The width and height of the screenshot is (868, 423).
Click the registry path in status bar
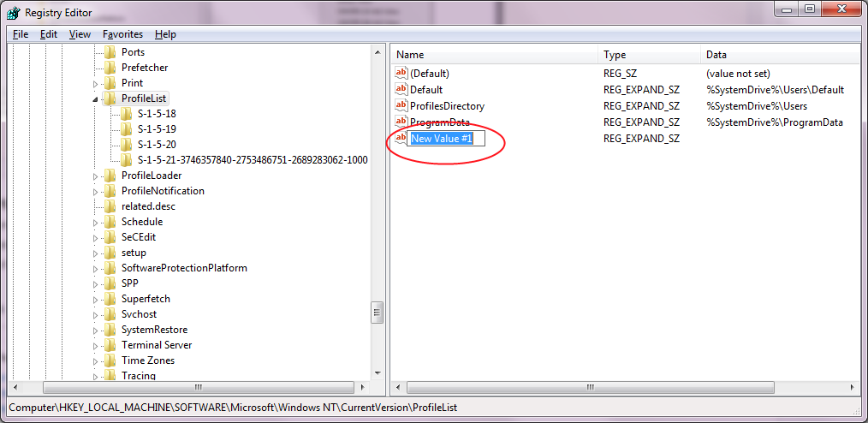click(234, 408)
